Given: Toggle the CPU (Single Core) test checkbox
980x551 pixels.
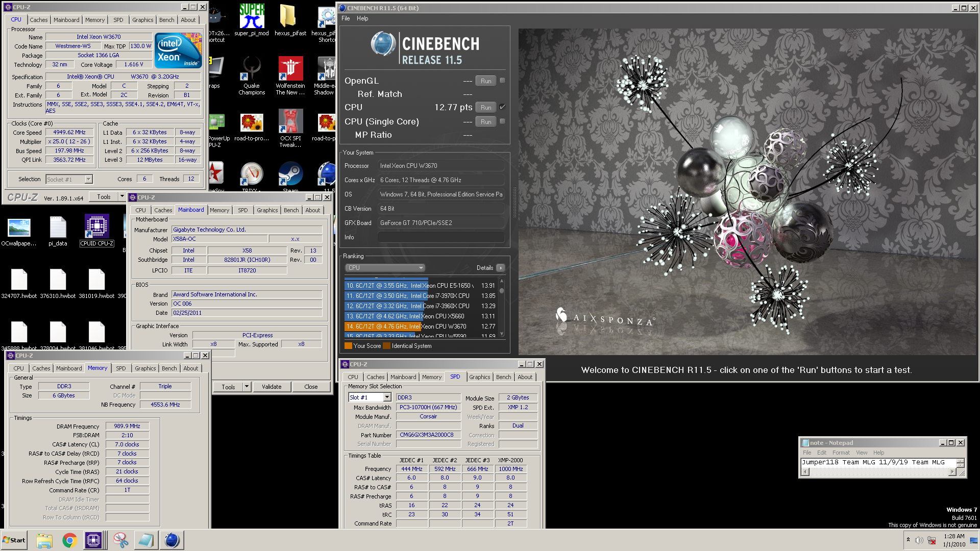Looking at the screenshot, I should tap(502, 121).
